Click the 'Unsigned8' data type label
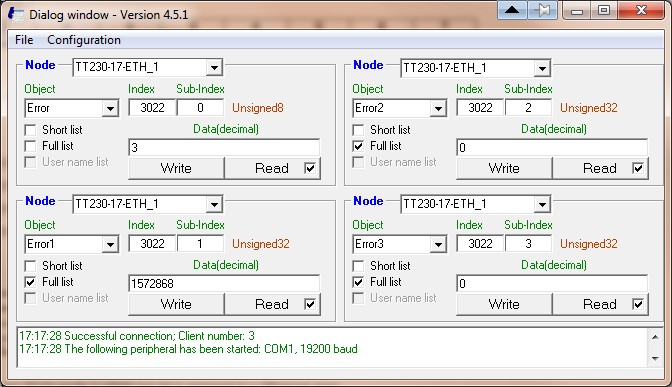The image size is (672, 387). [x=258, y=108]
